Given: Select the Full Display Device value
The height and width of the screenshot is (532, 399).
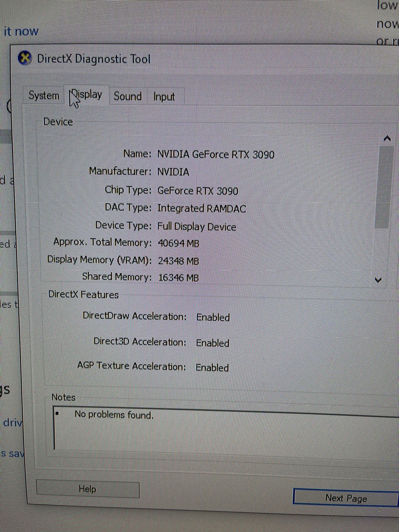Looking at the screenshot, I should (x=197, y=227).
